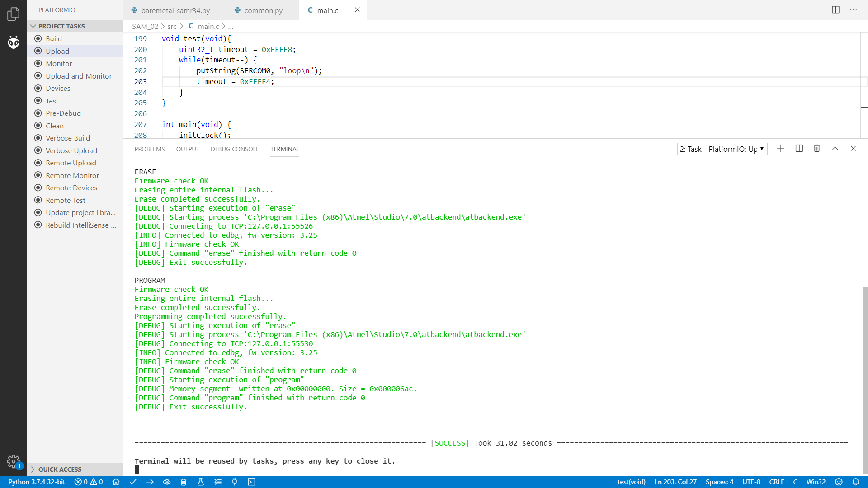Run the Build project task
Viewport: 868px width, 488px height.
click(x=75, y=38)
